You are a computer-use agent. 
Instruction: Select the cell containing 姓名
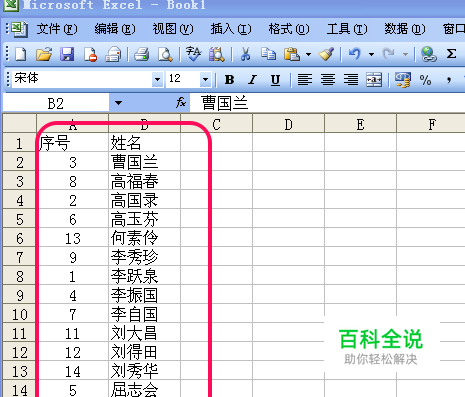(x=144, y=143)
